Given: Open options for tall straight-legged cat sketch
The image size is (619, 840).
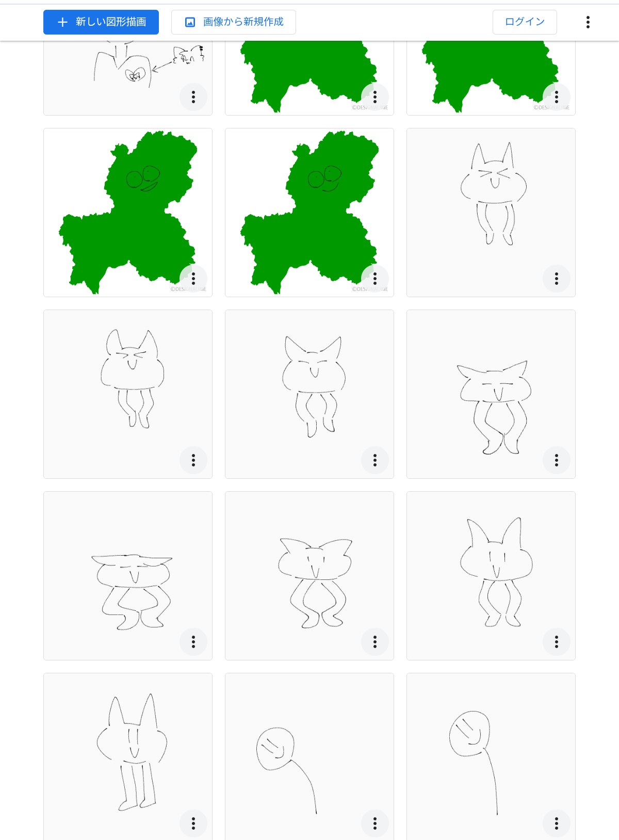Looking at the screenshot, I should point(193,823).
